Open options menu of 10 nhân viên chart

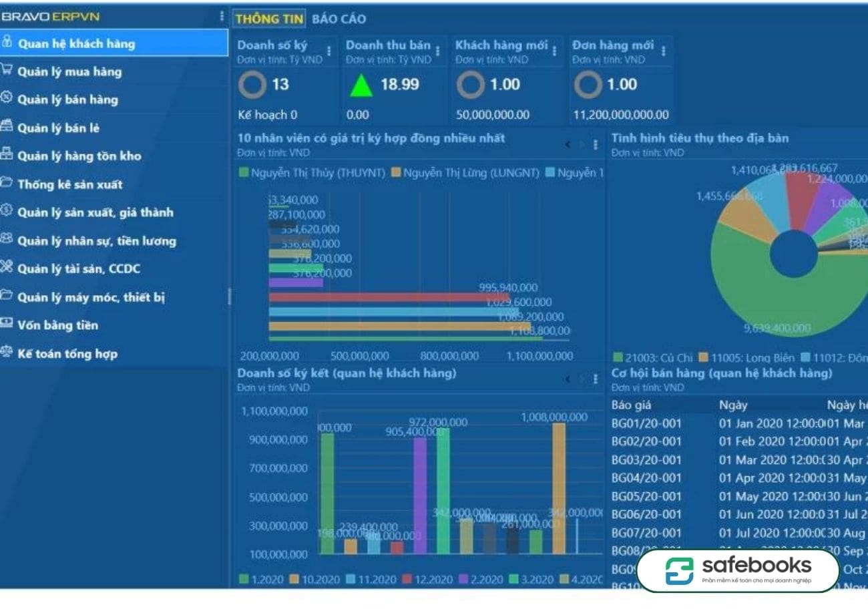(595, 144)
